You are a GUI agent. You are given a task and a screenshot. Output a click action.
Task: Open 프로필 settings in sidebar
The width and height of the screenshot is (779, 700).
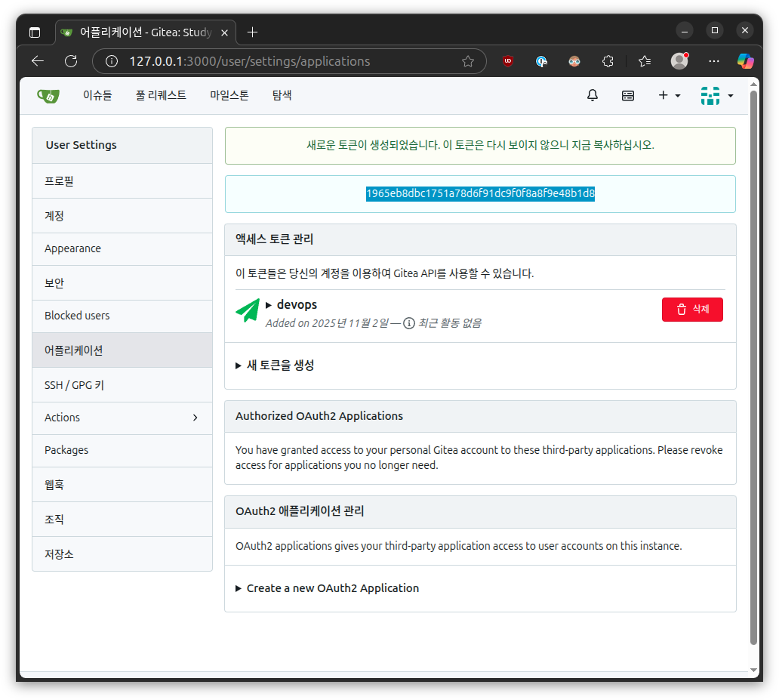[122, 181]
